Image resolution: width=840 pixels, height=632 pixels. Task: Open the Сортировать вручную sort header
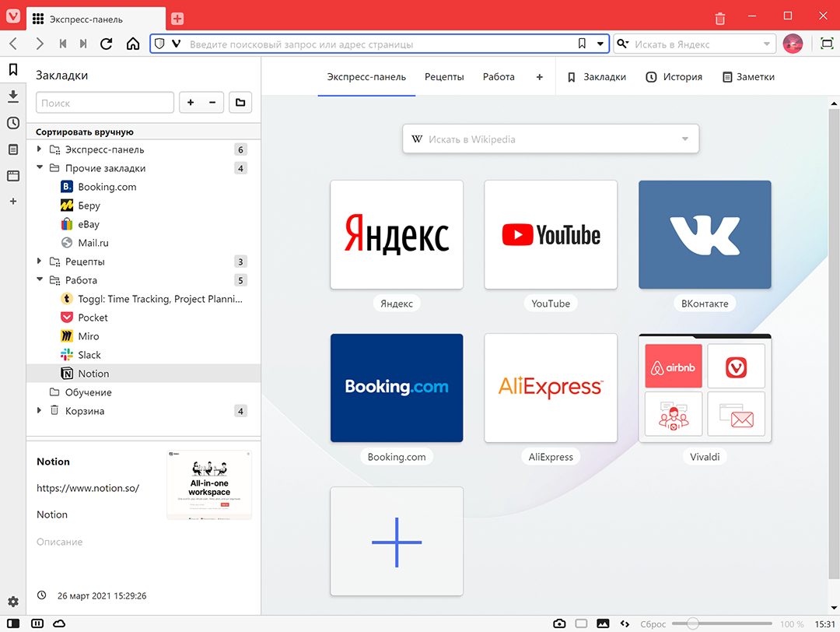point(144,132)
